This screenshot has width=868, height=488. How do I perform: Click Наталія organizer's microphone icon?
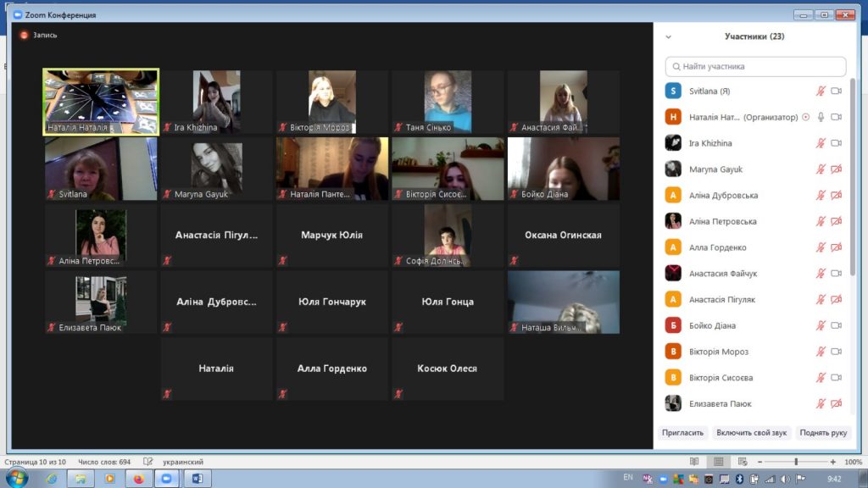coord(821,117)
